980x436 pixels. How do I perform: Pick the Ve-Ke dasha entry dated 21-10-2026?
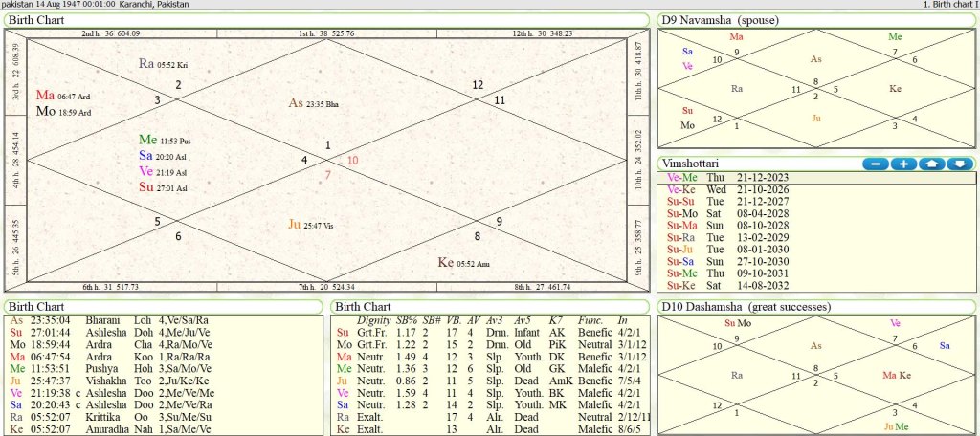coord(728,189)
